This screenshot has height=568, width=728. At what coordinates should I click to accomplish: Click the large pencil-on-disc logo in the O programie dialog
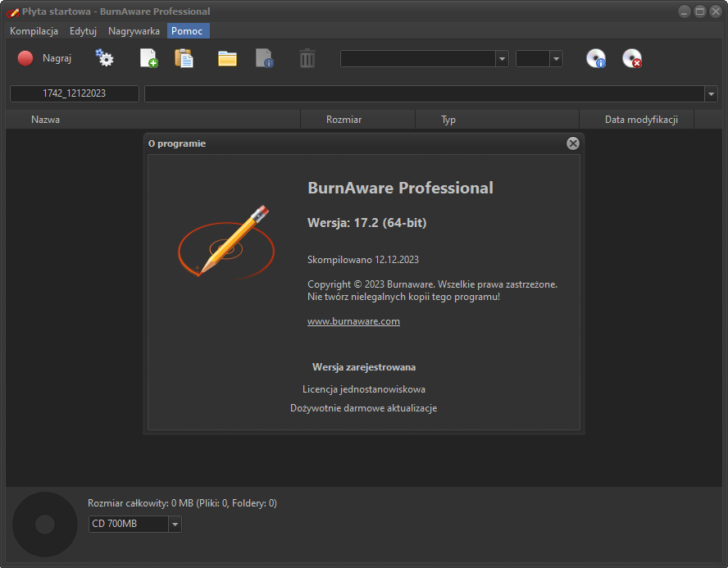(226, 243)
